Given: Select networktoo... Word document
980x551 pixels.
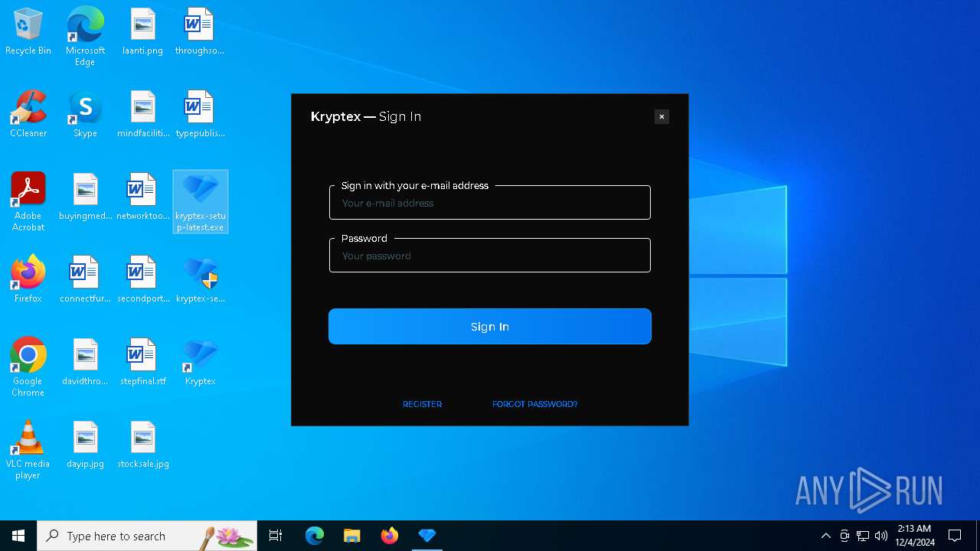Looking at the screenshot, I should pyautogui.click(x=142, y=197).
